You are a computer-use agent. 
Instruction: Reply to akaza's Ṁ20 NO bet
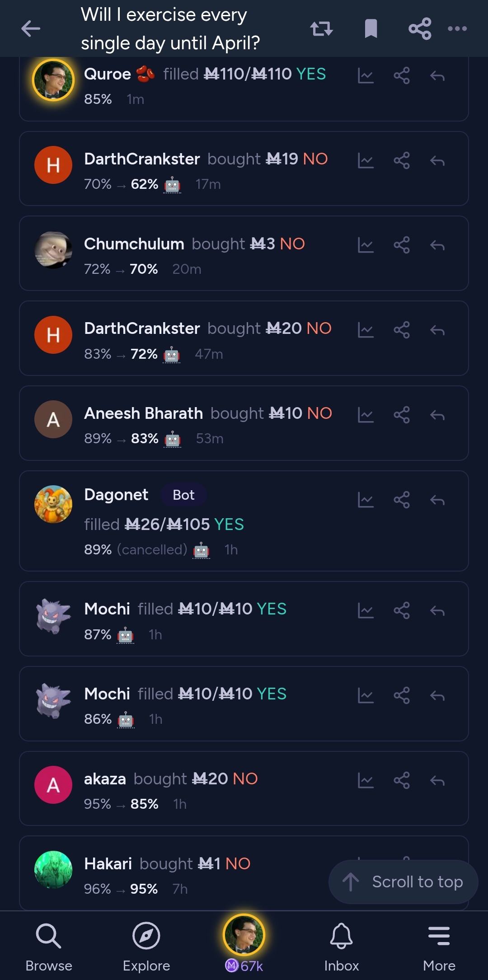coord(437,780)
